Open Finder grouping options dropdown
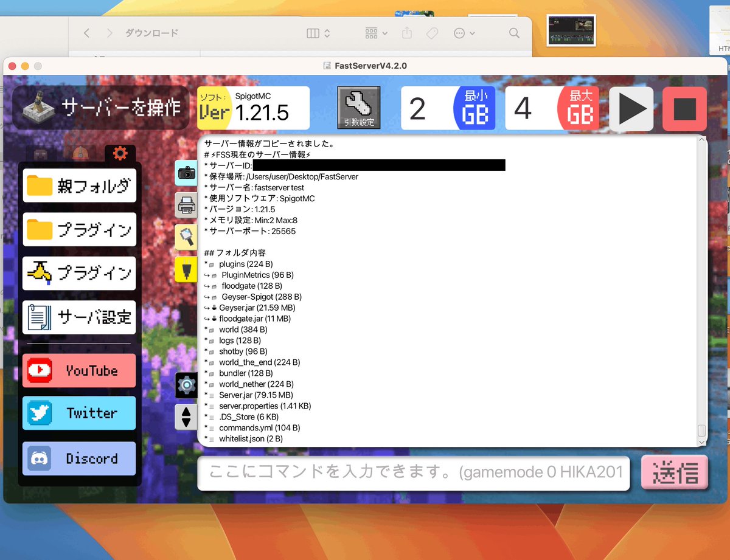Screen dimensions: 730x560 pos(376,33)
